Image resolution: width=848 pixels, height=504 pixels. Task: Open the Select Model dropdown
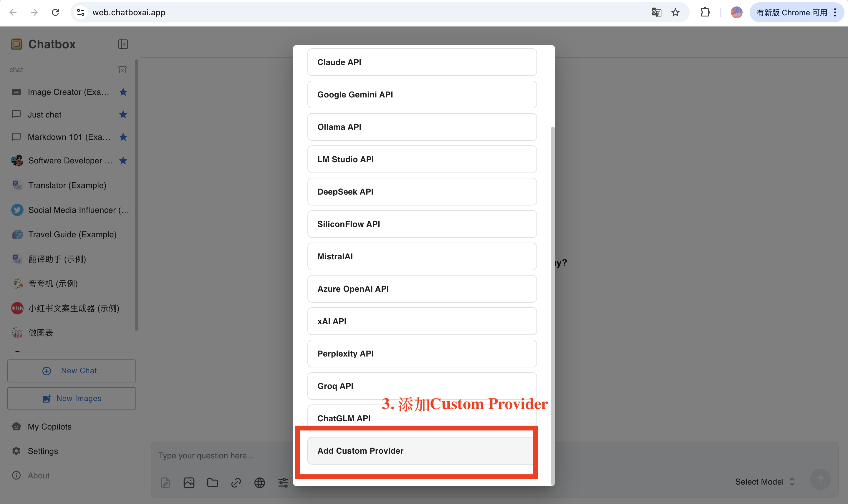(764, 482)
